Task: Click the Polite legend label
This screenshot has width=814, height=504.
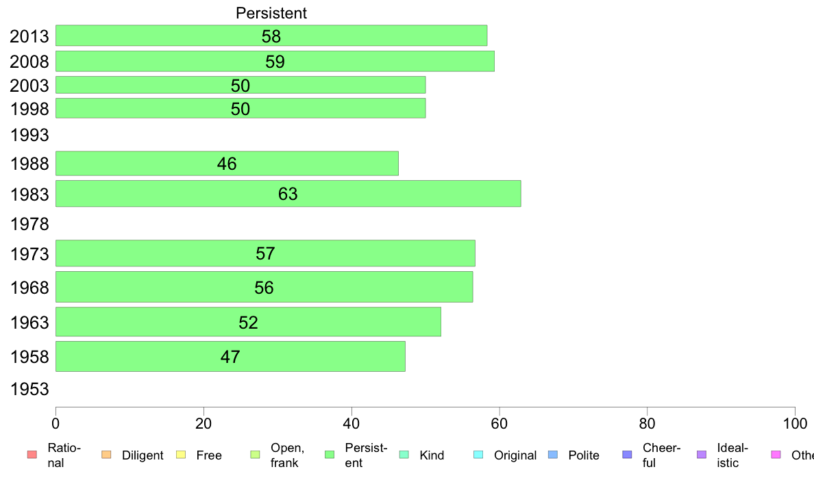Action: coord(584,455)
